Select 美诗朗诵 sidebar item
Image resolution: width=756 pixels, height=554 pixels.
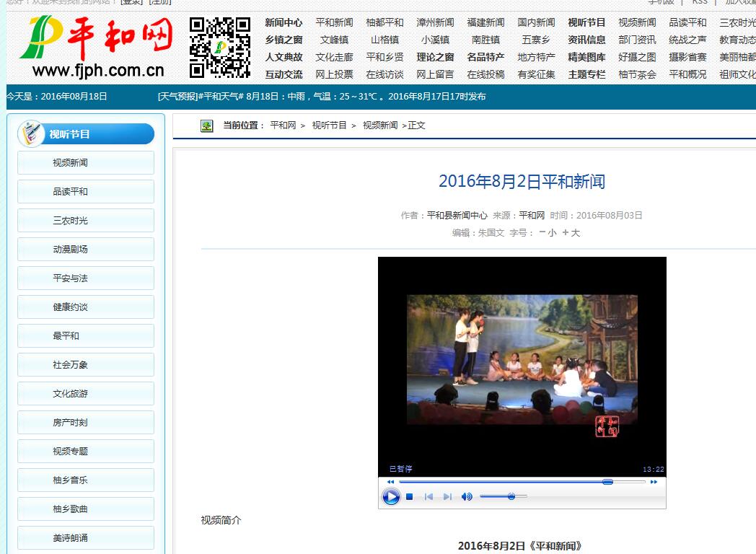coord(86,537)
